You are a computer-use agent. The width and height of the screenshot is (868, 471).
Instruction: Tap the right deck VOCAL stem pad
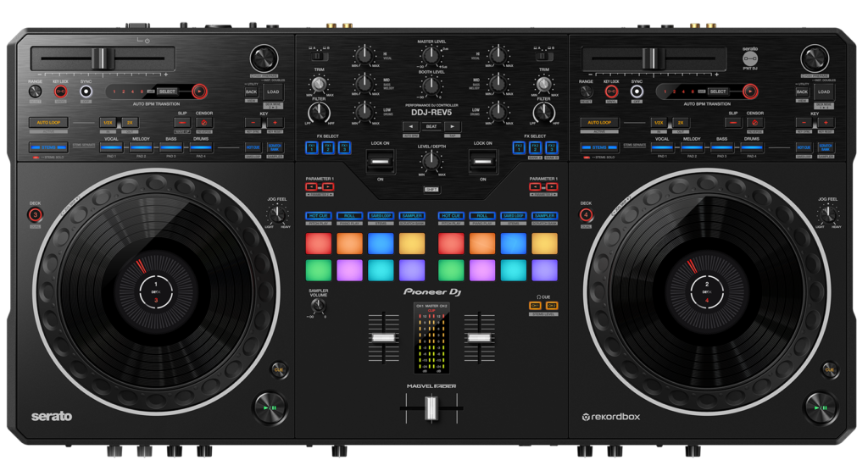tap(662, 147)
